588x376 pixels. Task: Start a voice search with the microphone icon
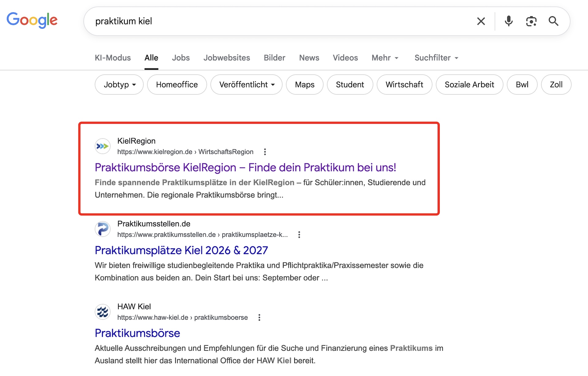(x=508, y=21)
